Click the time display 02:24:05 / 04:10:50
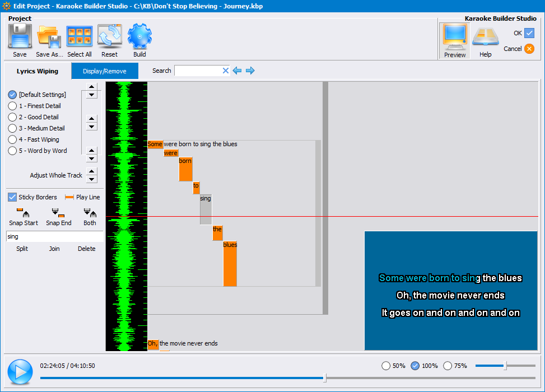This screenshot has height=392, width=545. pos(67,366)
